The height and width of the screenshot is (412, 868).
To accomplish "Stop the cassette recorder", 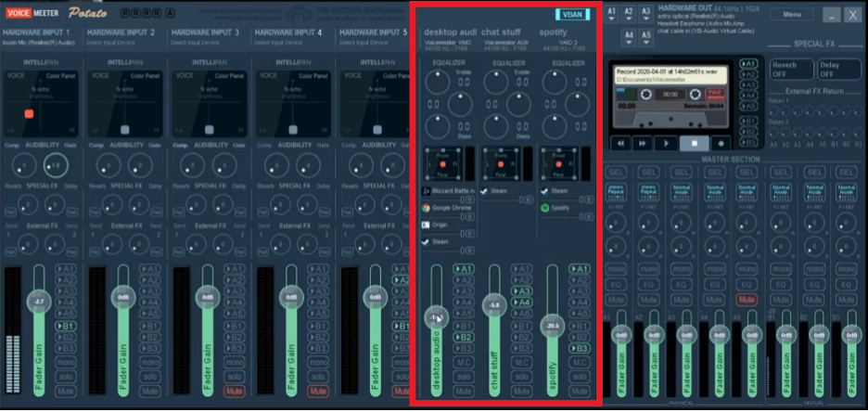I will coord(694,143).
